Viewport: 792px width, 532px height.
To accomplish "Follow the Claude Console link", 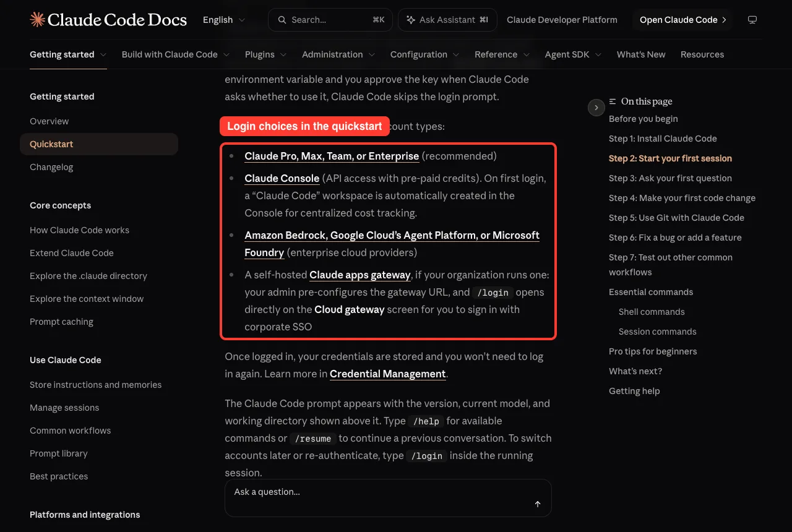I will point(282,178).
